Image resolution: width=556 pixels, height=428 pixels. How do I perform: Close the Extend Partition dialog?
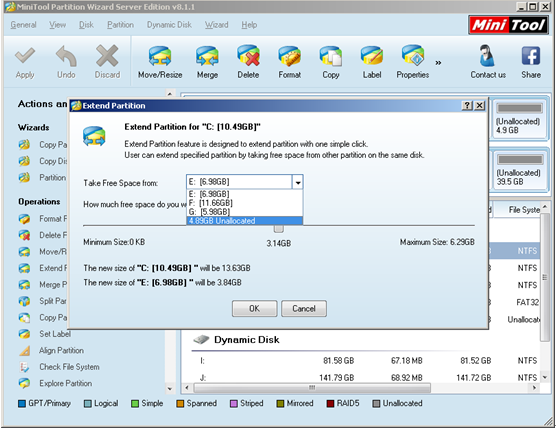point(479,105)
